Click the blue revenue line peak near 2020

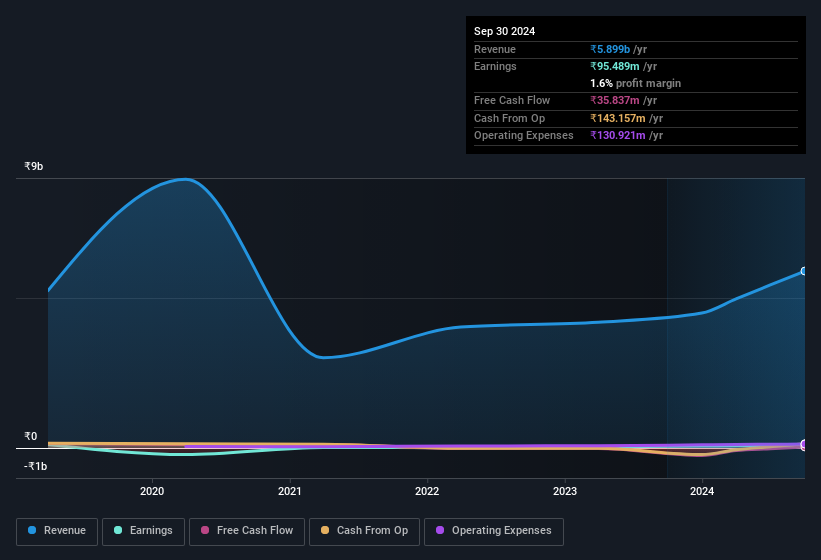coord(185,180)
